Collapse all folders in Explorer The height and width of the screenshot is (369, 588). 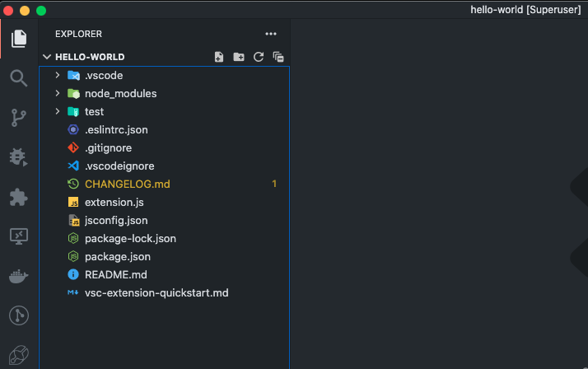click(278, 57)
